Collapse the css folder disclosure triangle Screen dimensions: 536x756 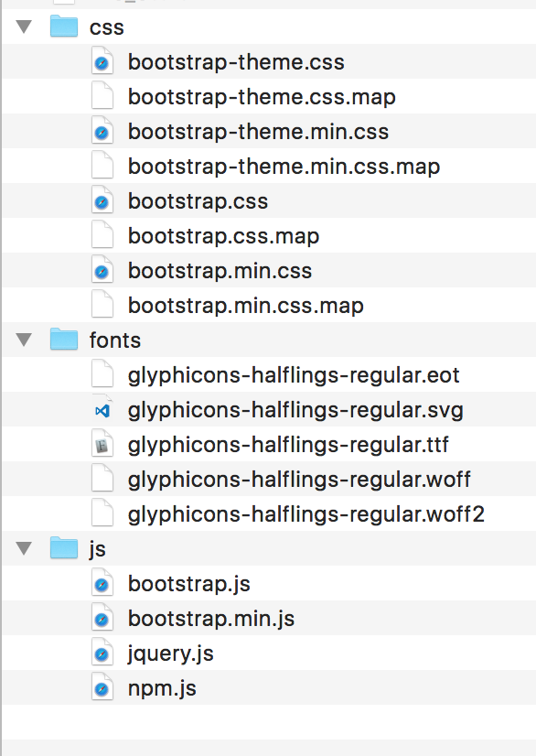[x=24, y=27]
